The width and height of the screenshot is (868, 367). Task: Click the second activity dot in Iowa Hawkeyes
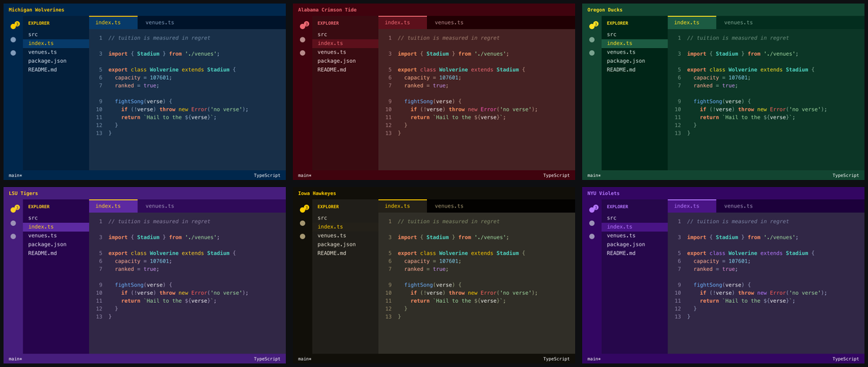[303, 223]
